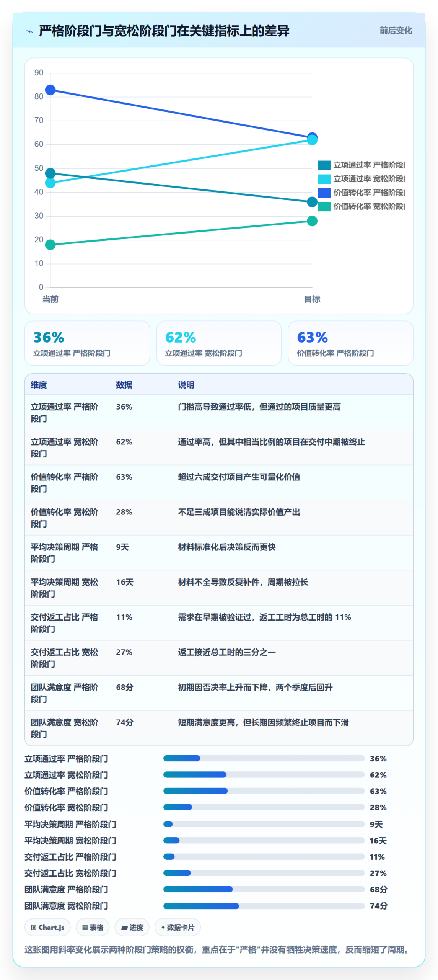Image resolution: width=438 pixels, height=980 pixels.
Task: Select text 超过六成交付项目产生可量化价值
Action: [x=239, y=477]
